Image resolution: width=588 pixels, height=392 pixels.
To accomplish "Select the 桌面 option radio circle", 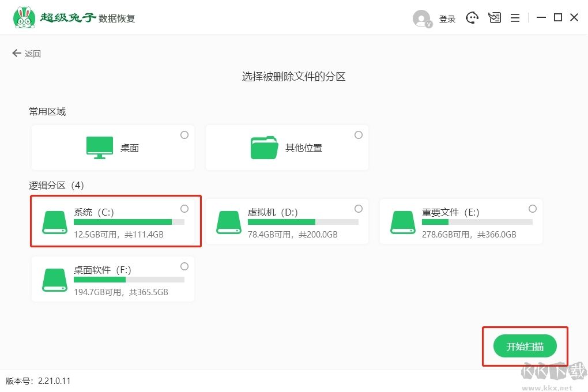I will (x=184, y=134).
